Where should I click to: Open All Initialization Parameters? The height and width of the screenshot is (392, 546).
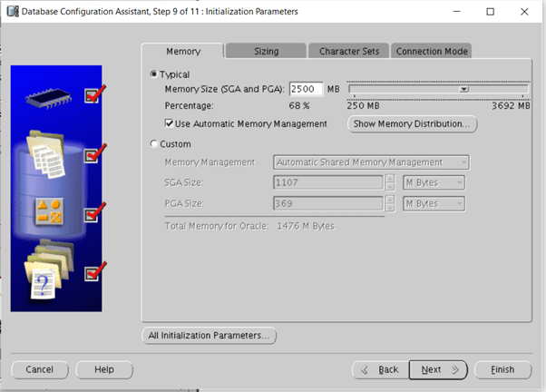209,336
